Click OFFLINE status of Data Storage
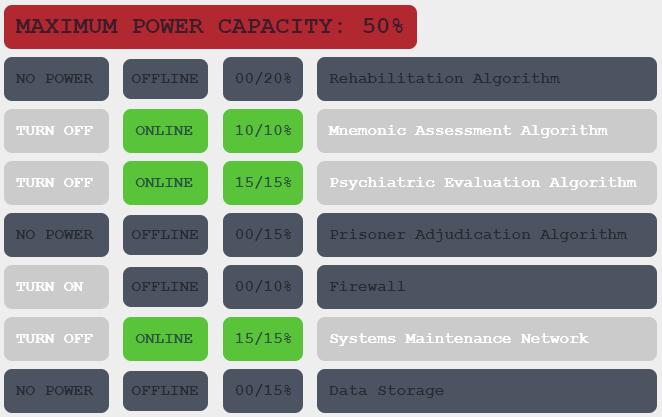The height and width of the screenshot is (417, 662). (x=166, y=391)
